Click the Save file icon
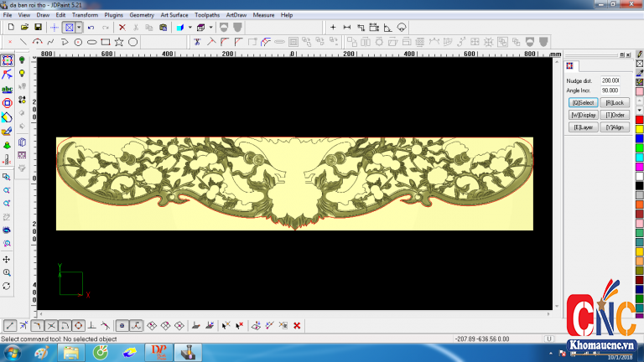This screenshot has height=362, width=644. (x=39, y=28)
